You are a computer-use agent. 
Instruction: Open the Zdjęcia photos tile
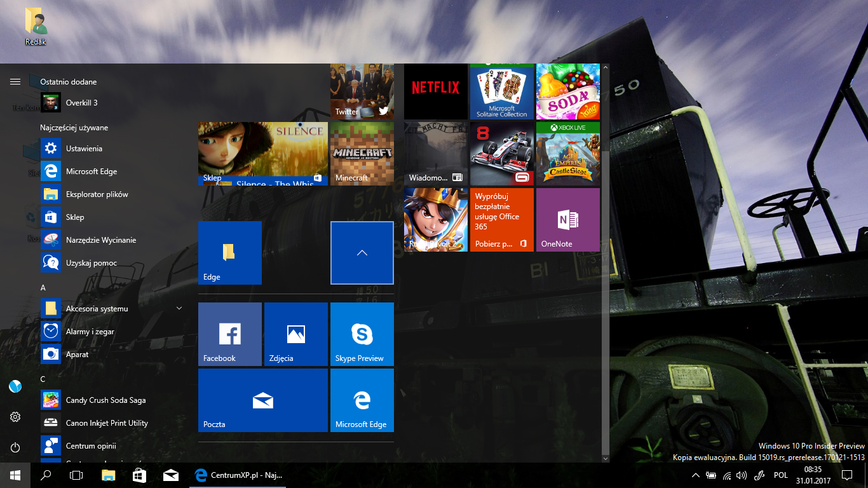coord(296,334)
